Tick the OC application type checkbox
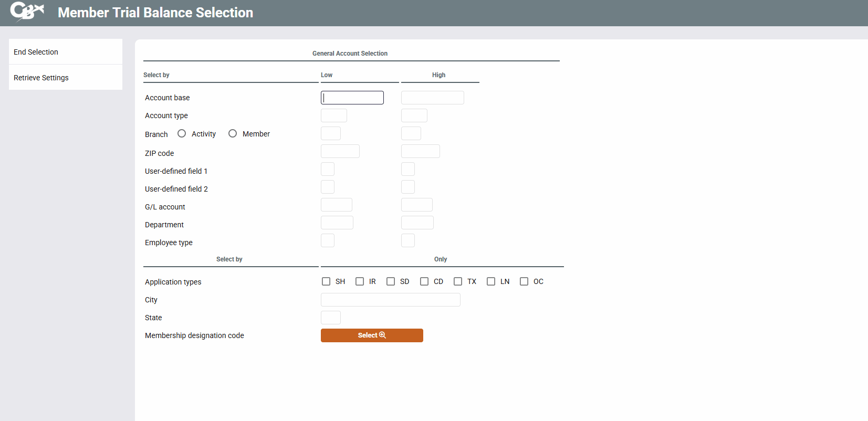 tap(524, 281)
